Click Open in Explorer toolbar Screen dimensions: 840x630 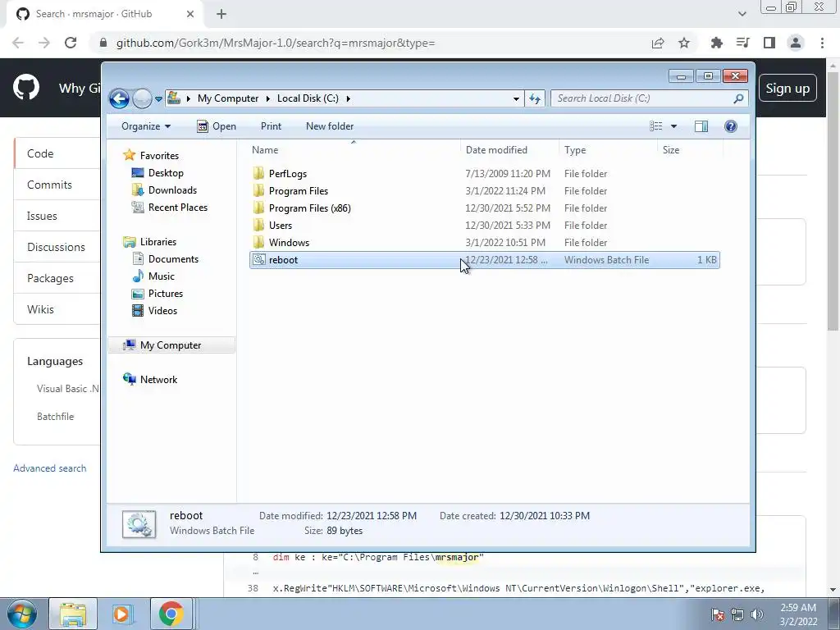coord(217,126)
